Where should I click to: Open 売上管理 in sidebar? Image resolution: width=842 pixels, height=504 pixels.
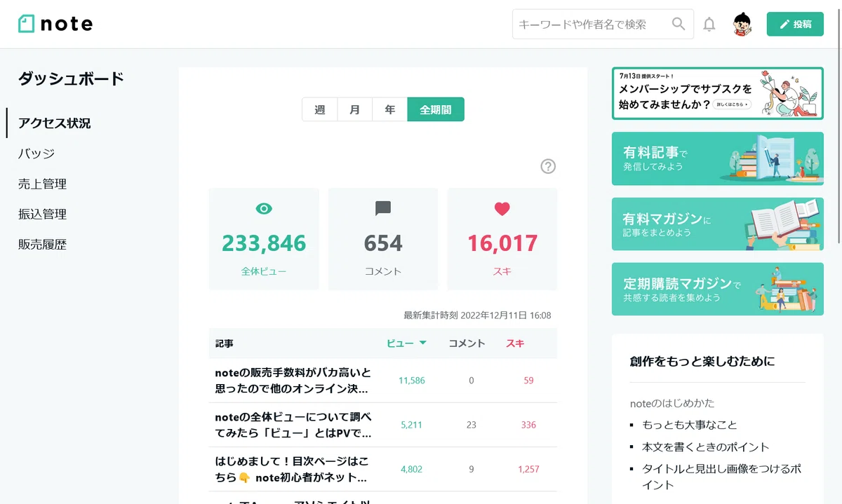(x=42, y=184)
